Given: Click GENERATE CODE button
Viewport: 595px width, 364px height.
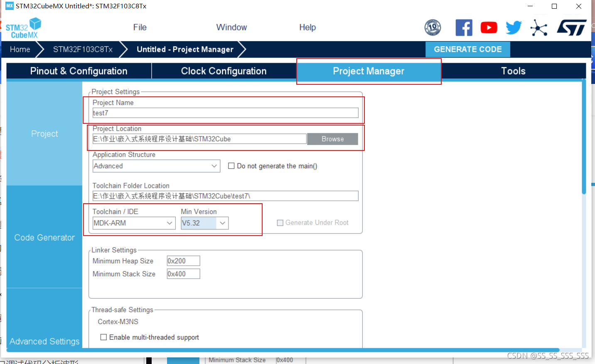Looking at the screenshot, I should coord(468,49).
